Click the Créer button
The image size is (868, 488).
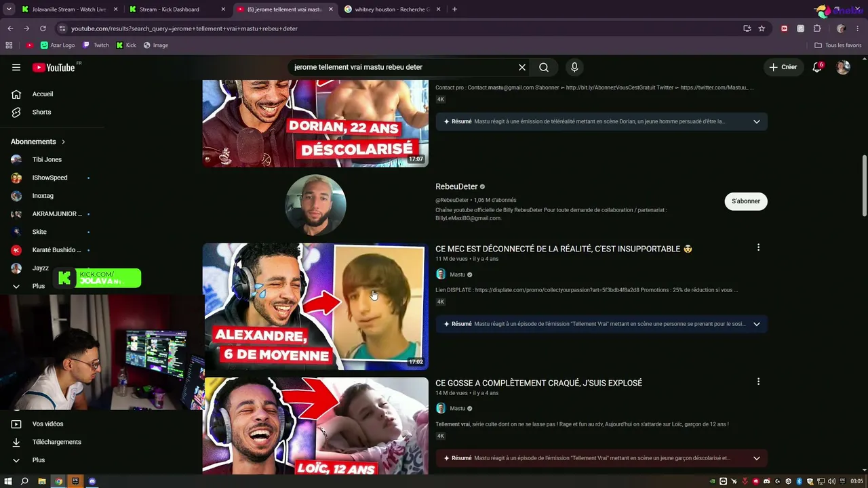(x=783, y=67)
